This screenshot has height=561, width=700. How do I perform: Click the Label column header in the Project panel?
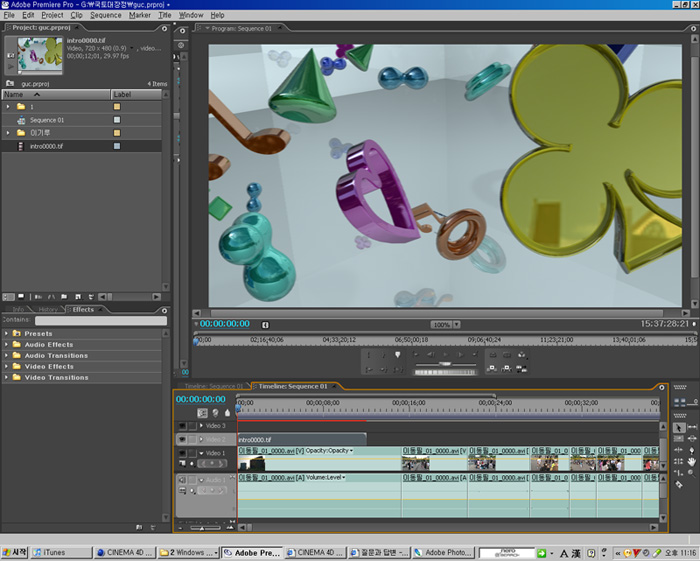tap(136, 95)
